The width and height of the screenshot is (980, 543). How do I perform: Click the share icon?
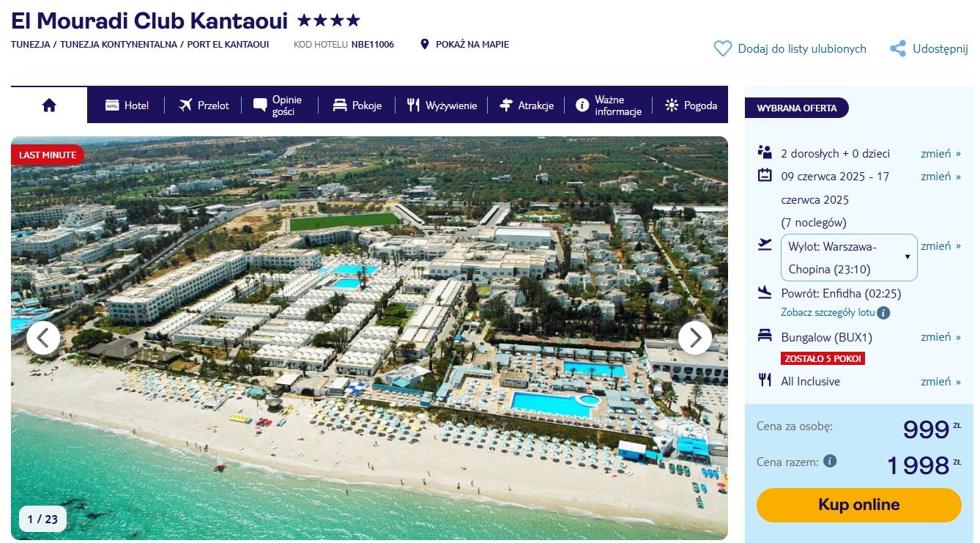(898, 49)
